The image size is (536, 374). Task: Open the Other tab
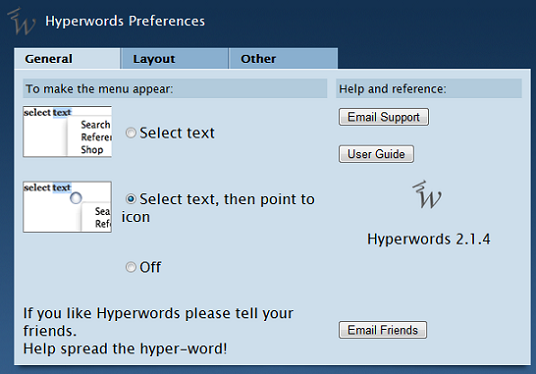tap(283, 59)
